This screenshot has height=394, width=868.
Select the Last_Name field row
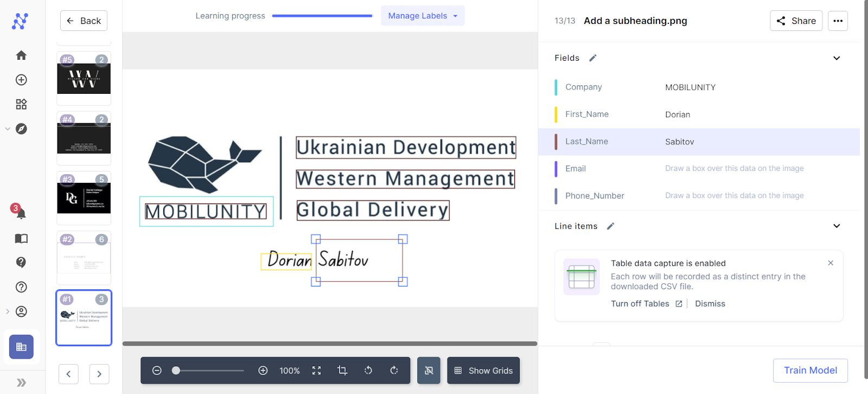point(699,142)
